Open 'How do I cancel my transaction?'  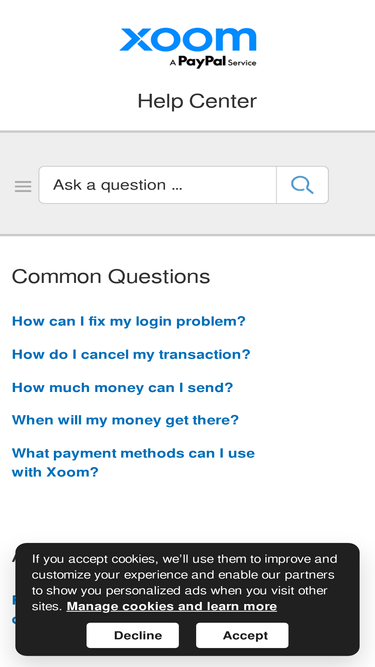click(131, 354)
